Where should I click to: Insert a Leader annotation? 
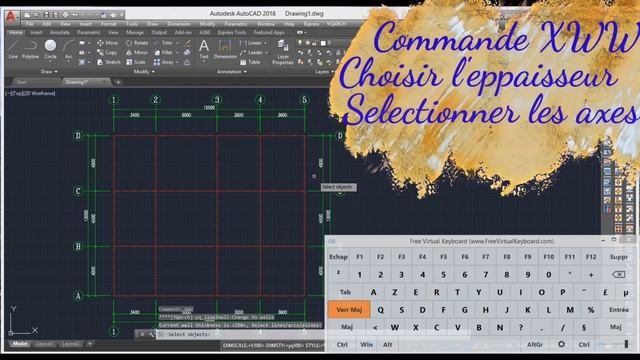[251, 53]
